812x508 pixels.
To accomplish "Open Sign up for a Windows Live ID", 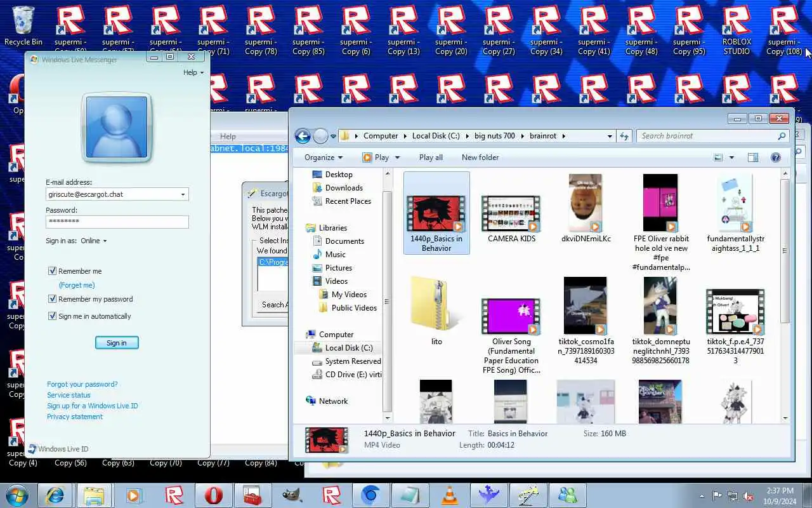I will pyautogui.click(x=92, y=406).
